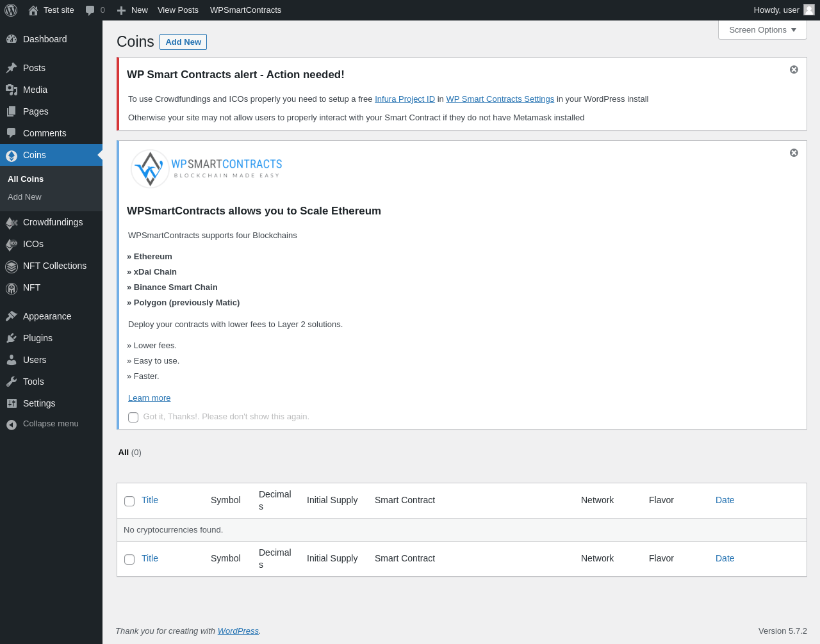
Task: Dismiss the Action needed alert notice
Action: point(794,69)
